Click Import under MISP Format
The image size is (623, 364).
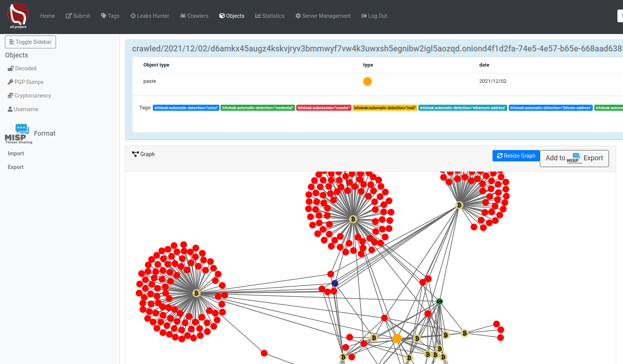16,153
